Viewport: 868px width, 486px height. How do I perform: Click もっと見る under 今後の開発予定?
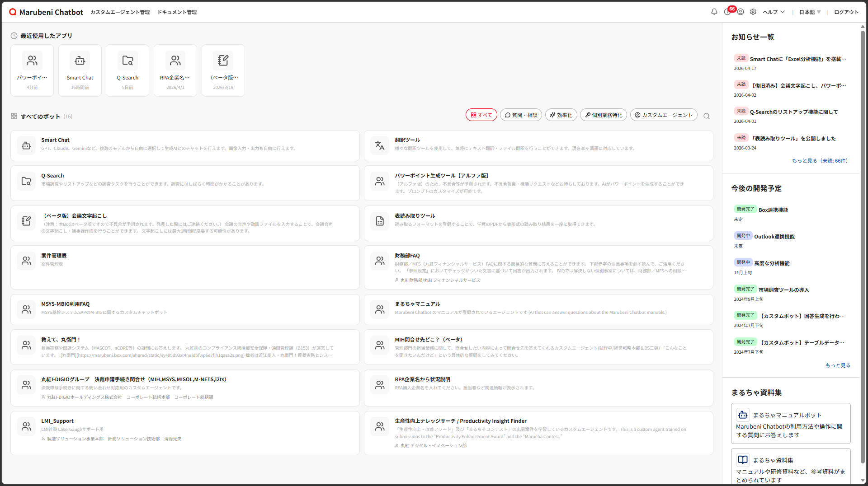(838, 365)
